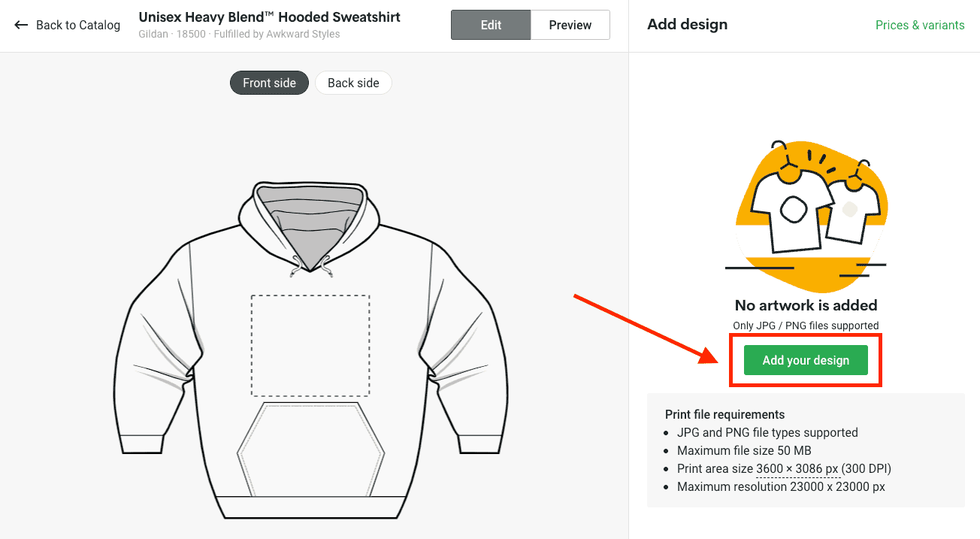Click the dashed print area on the hoodie

click(x=310, y=345)
